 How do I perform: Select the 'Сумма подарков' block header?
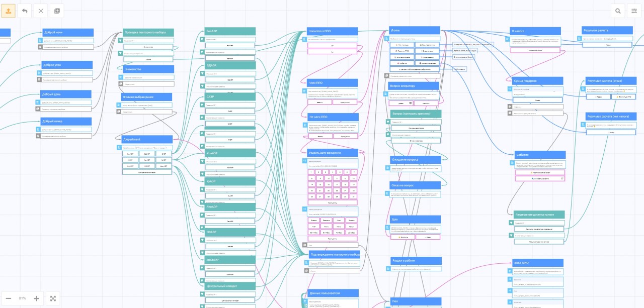536,81
